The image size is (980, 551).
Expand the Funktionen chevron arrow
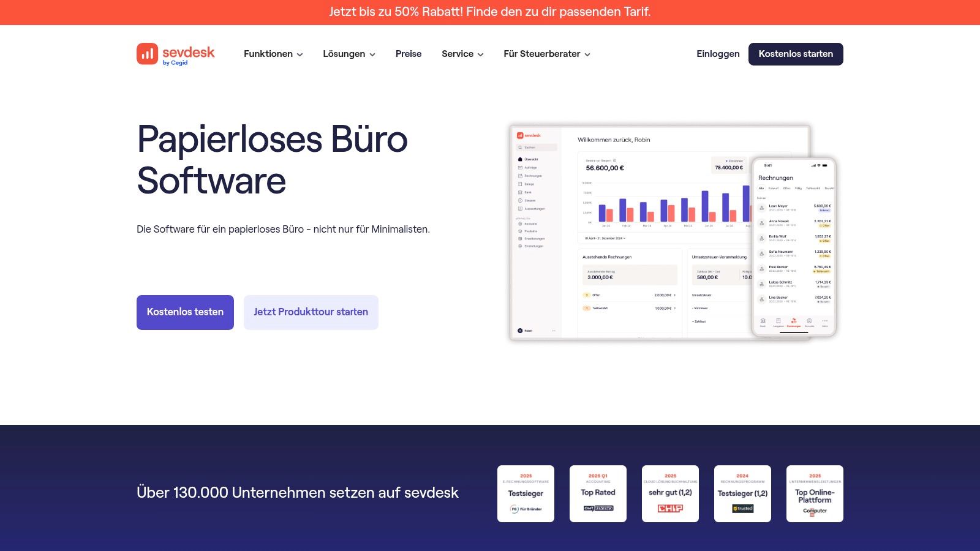[x=300, y=54]
